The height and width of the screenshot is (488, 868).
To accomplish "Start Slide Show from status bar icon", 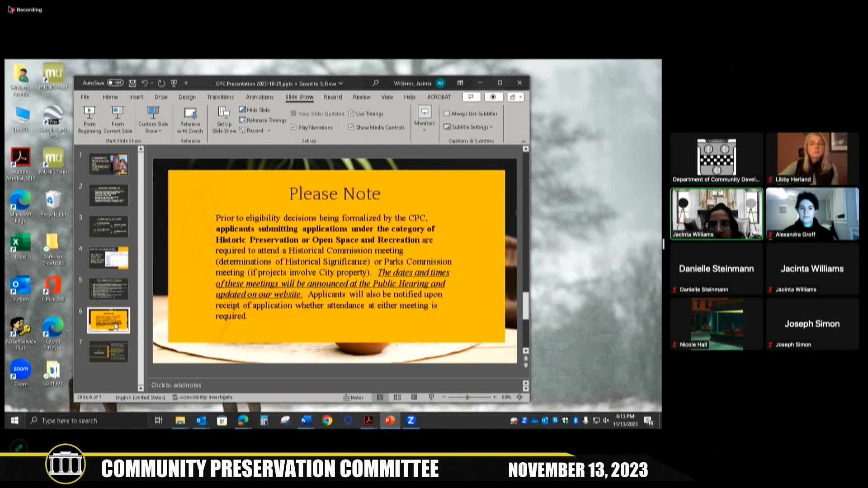I will pos(431,397).
